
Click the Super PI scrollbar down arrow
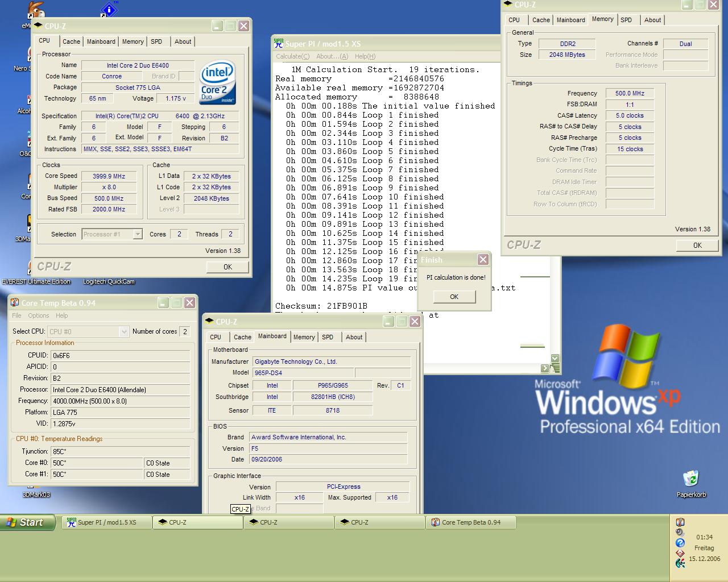coord(555,358)
